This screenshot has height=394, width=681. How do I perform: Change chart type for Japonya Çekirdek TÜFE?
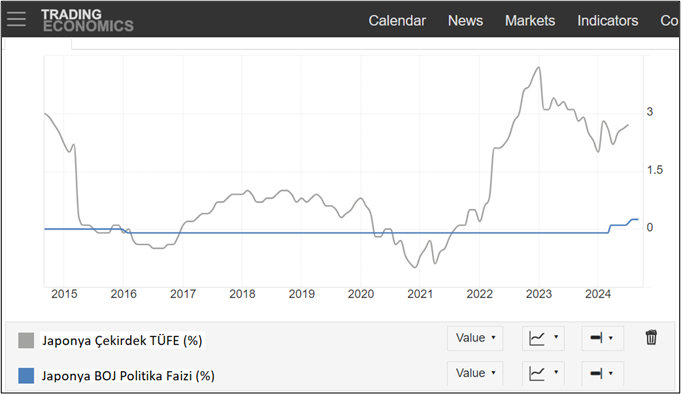pos(543,338)
